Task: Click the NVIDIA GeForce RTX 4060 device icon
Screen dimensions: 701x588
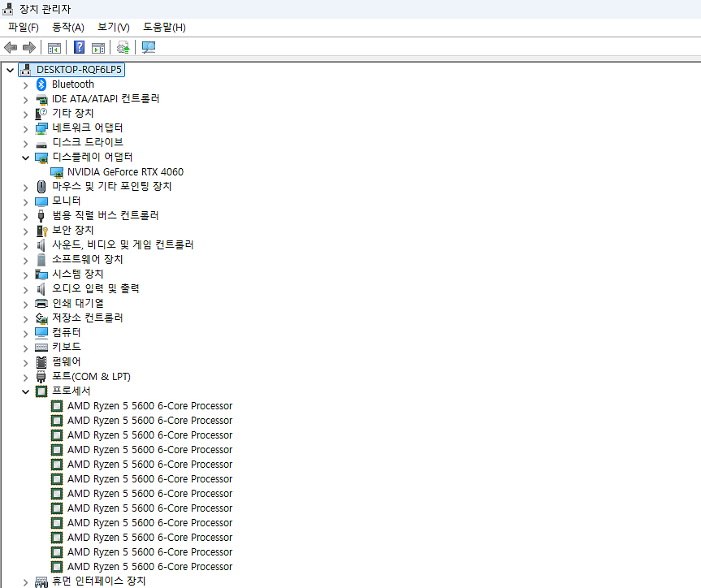Action: [x=57, y=172]
